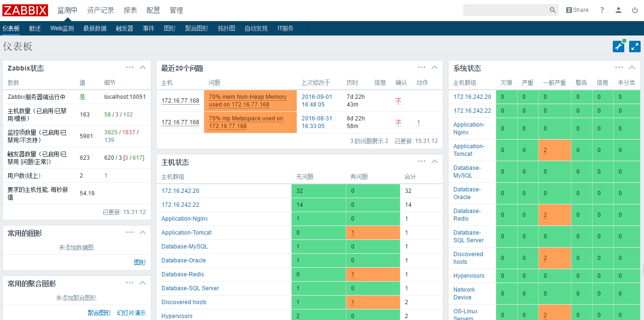The image size is (644, 320).
Task: Open the 常用的图形 widget three-dot menu
Action: [x=130, y=233]
